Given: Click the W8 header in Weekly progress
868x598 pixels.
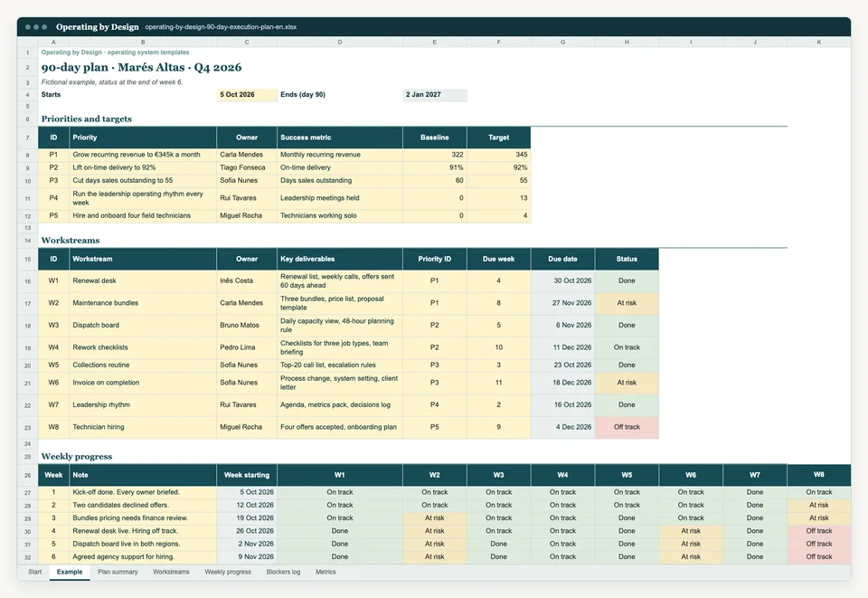Looking at the screenshot, I should tap(819, 475).
